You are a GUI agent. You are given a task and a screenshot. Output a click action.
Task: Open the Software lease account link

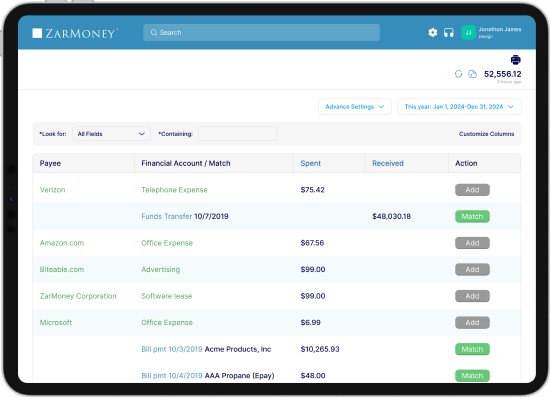167,296
